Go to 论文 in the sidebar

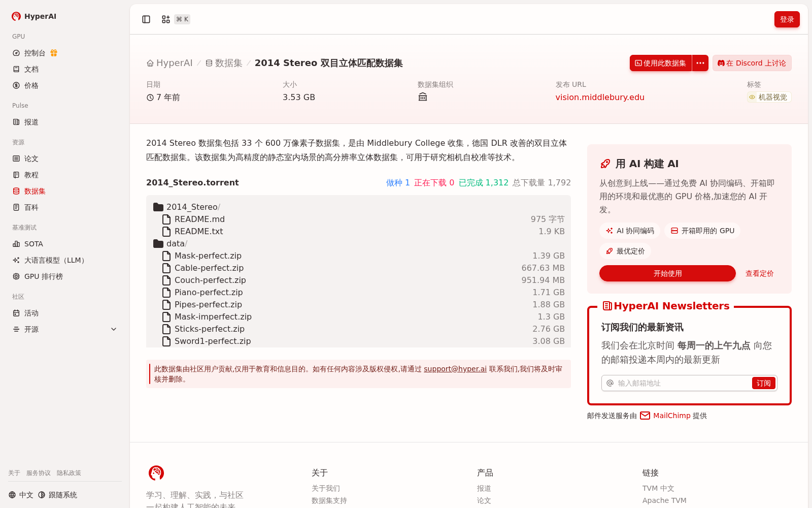pyautogui.click(x=64, y=158)
